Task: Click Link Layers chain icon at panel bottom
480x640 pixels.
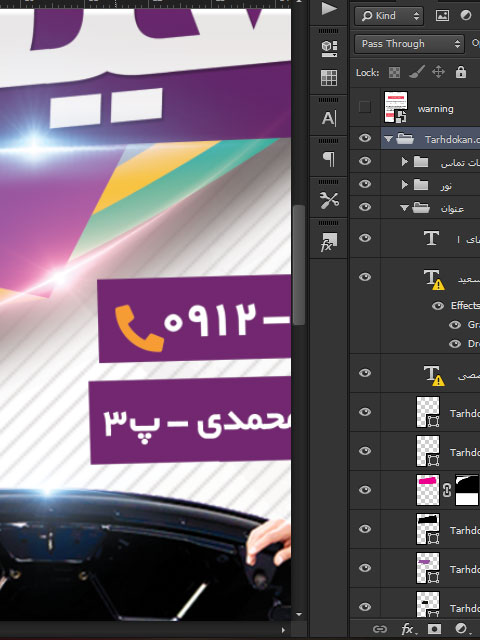Action: (x=380, y=629)
